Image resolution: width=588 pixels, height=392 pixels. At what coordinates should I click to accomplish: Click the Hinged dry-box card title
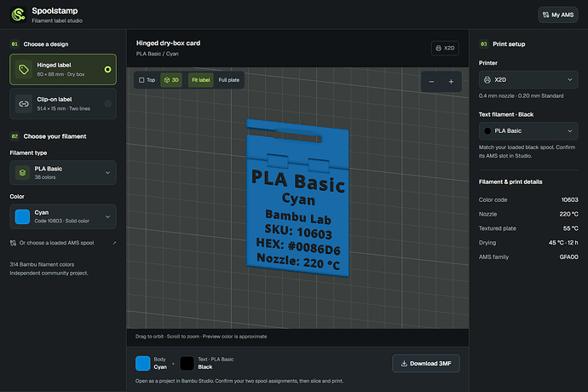168,43
